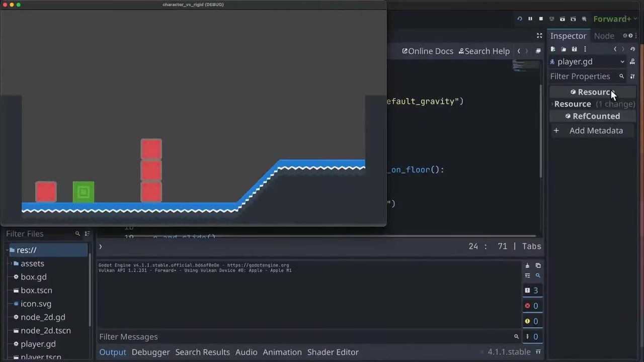Enable movie maker mode
This screenshot has width=644, height=362.
pos(584,19)
